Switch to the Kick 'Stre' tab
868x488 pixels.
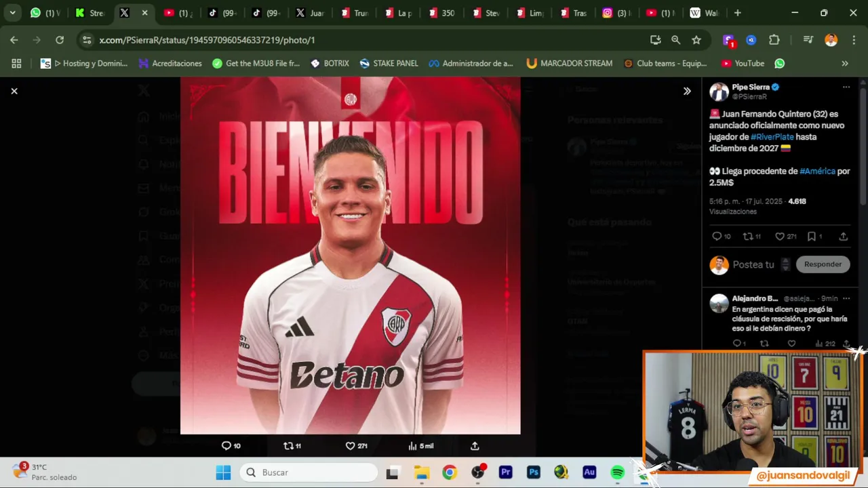[x=90, y=12]
